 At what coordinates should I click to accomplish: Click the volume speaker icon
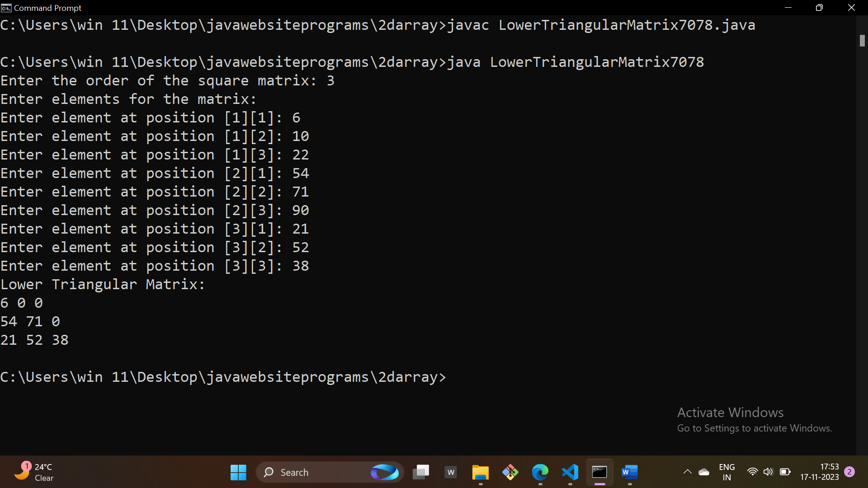768,472
